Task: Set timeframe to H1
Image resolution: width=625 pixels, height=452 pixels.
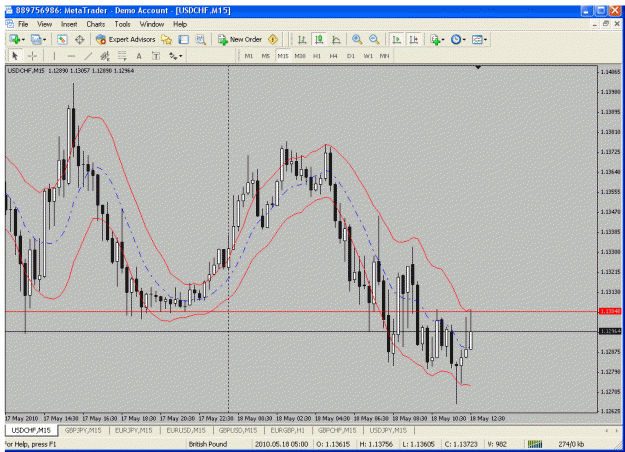Action: [x=317, y=56]
